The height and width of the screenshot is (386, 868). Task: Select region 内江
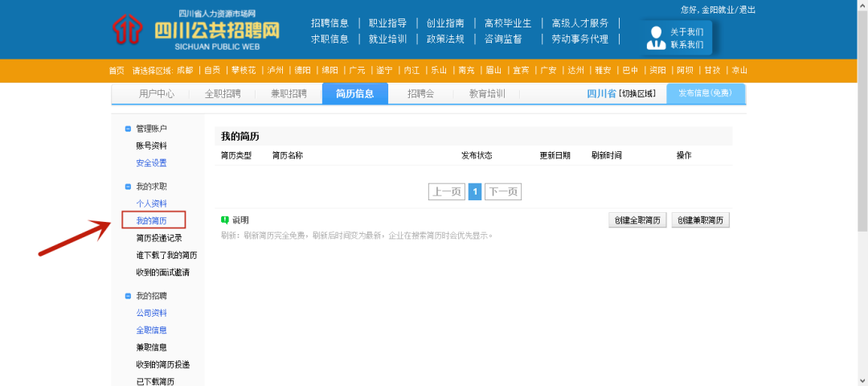point(411,70)
